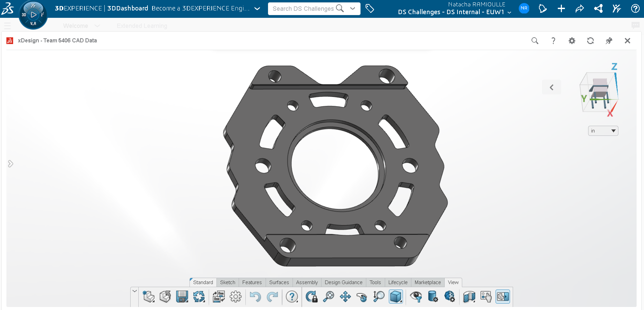Viewport: 644px width, 310px height.
Task: Click the Undo icon
Action: [255, 297]
